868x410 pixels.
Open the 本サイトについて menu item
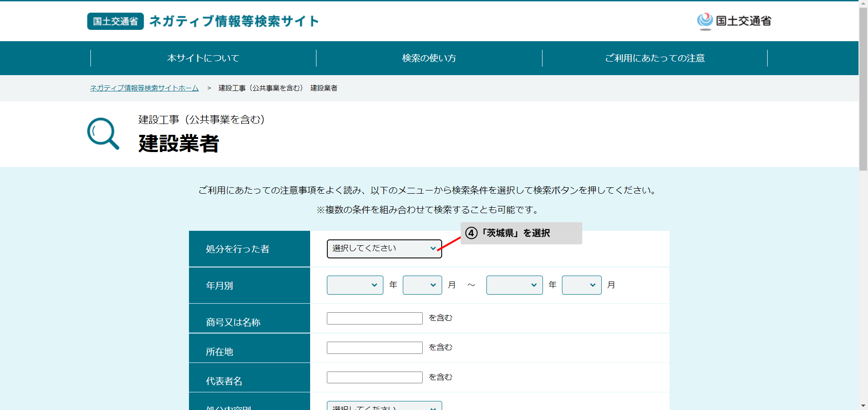203,58
